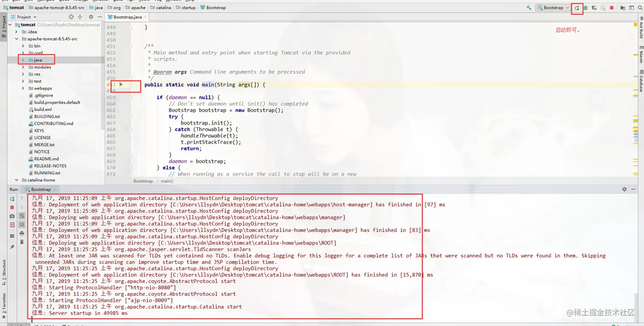Collapse All in the Project panel header
Image resolution: width=644 pixels, height=326 pixels.
pyautogui.click(x=80, y=17)
